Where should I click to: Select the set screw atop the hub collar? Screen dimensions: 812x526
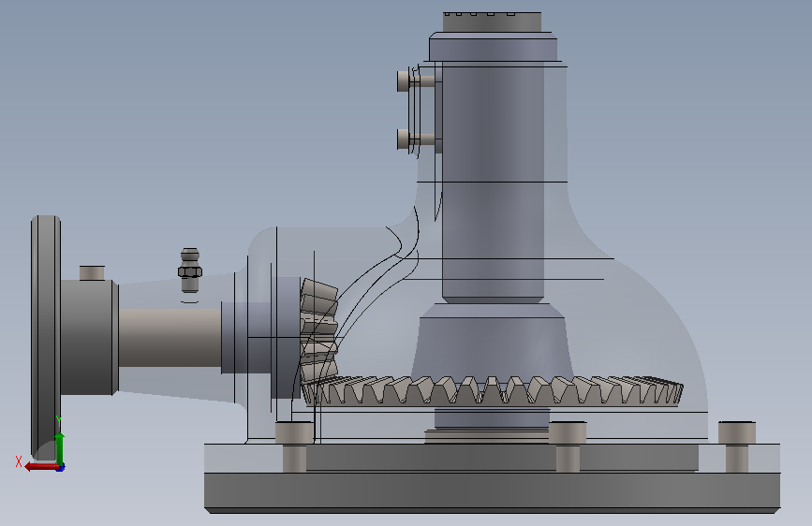coord(92,273)
